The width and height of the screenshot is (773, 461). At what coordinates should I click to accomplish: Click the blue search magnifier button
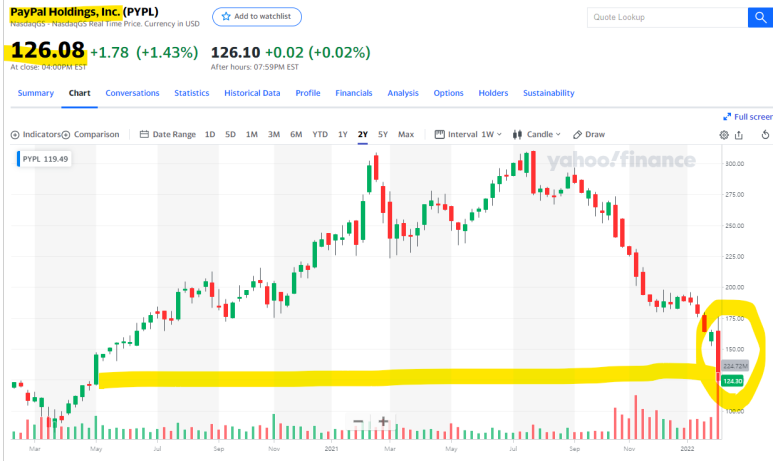tap(760, 17)
